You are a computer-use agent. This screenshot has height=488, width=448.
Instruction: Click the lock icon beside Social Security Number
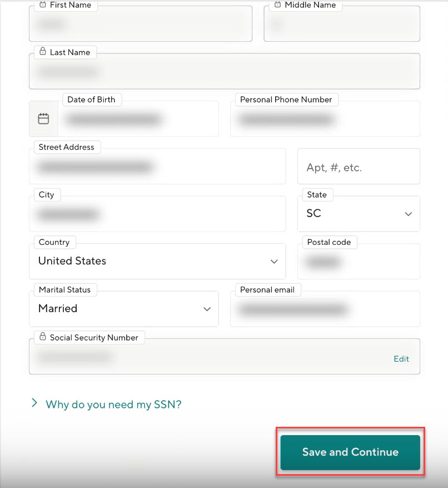click(43, 337)
